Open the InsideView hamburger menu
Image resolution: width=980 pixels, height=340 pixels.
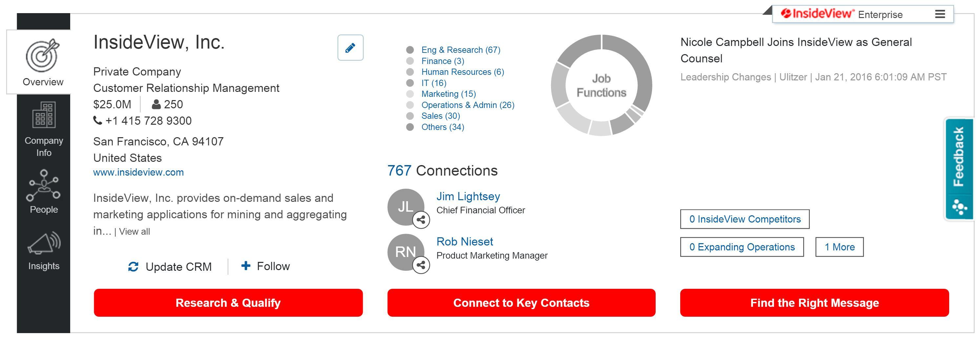pyautogui.click(x=940, y=14)
